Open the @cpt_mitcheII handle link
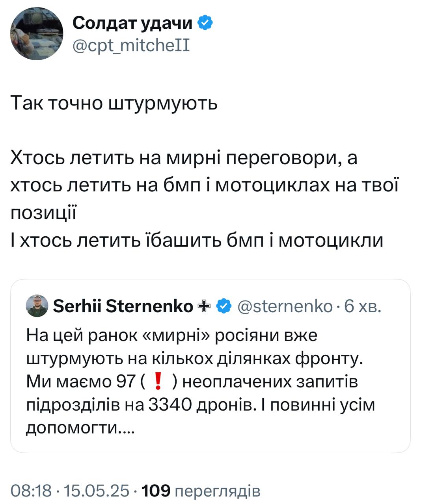This screenshot has height=504, width=421. 131,46
